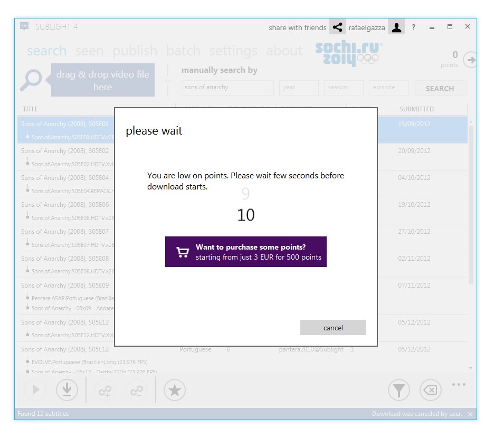The image size is (504, 438).
Task: Dismiss the download canceled status message
Action: pos(470,414)
